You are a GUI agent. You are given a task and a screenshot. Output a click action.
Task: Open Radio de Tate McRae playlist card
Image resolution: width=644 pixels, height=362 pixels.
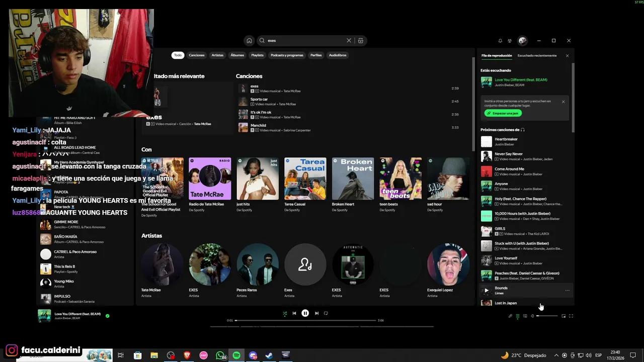point(210,186)
